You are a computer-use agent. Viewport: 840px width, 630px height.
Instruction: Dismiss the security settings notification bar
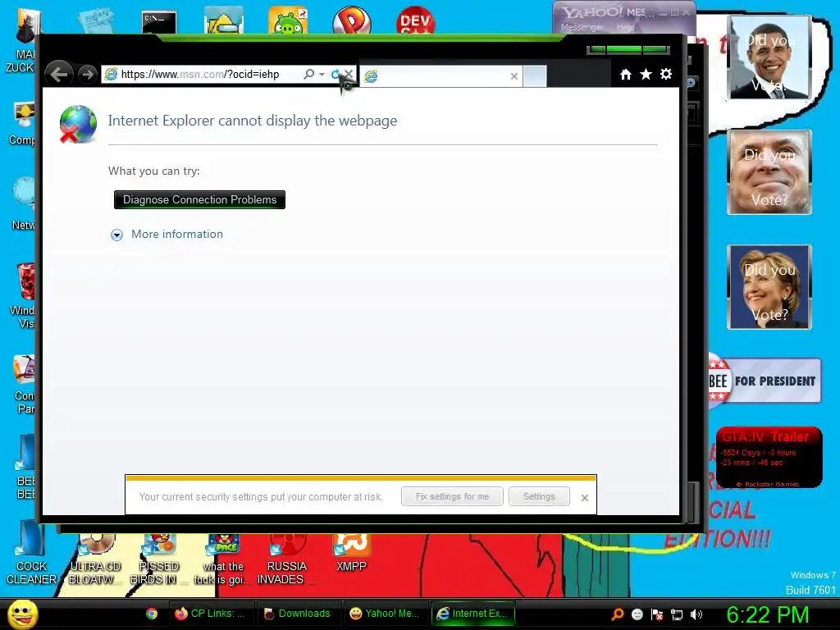[x=585, y=498]
